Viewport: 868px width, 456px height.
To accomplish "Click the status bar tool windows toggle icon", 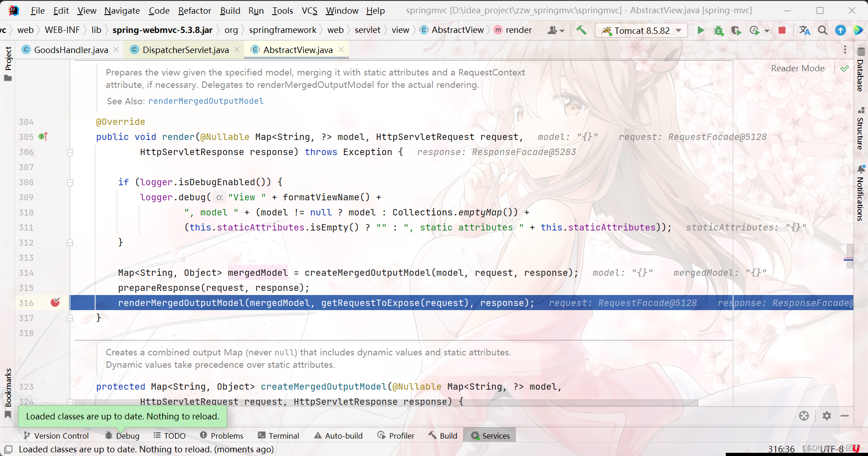I will [x=8, y=449].
